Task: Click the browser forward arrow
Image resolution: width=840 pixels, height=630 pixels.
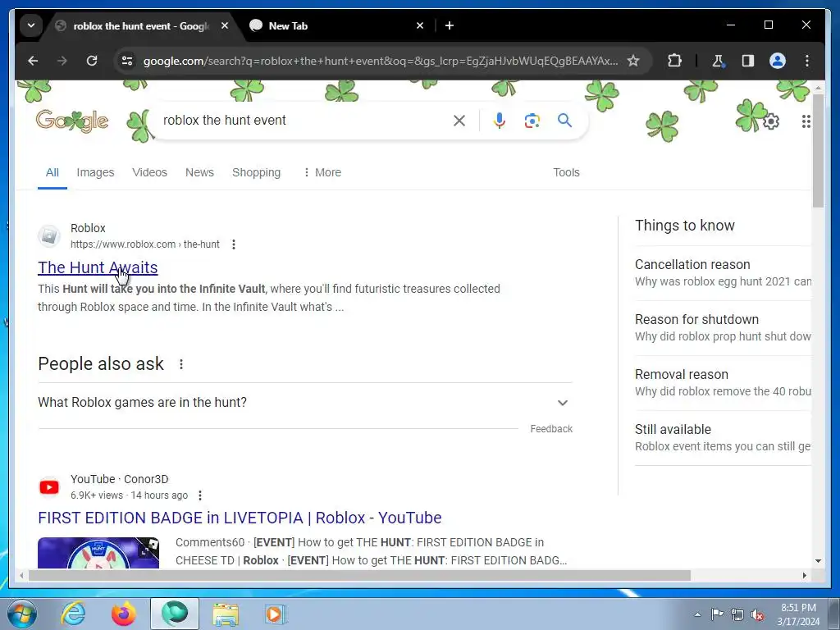Action: 62,61
